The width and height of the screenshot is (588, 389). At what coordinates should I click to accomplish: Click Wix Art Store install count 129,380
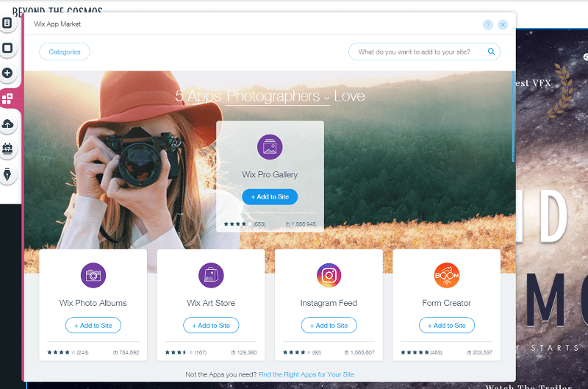(244, 353)
